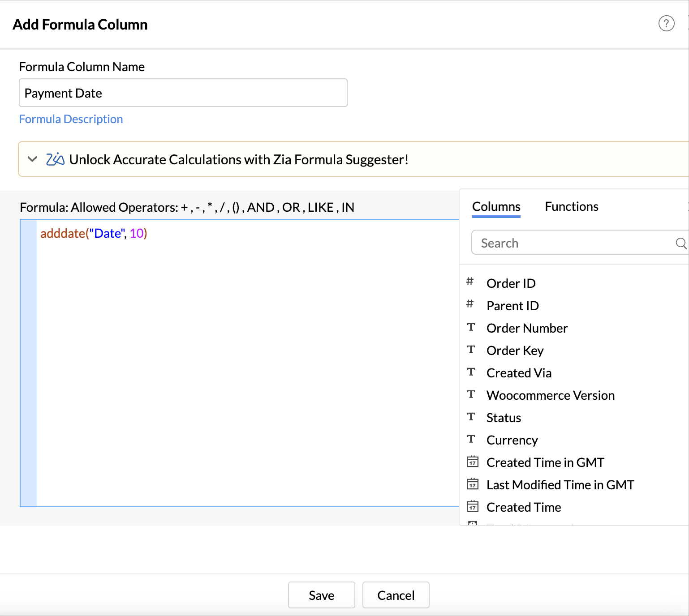Click the calendar icon beside Last Modified Time in GMT
This screenshot has width=689, height=616.
(473, 484)
